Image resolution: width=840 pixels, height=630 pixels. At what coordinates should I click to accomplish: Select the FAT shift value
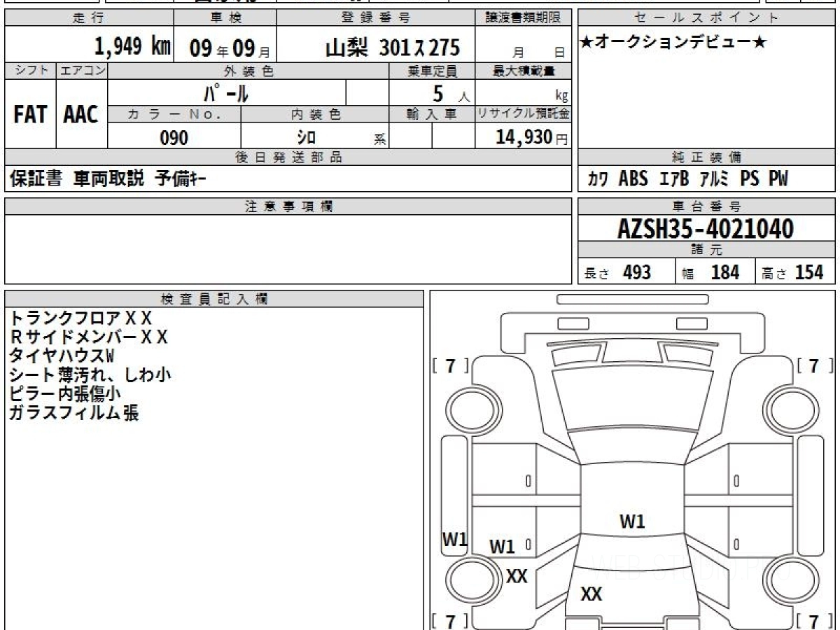tap(30, 115)
